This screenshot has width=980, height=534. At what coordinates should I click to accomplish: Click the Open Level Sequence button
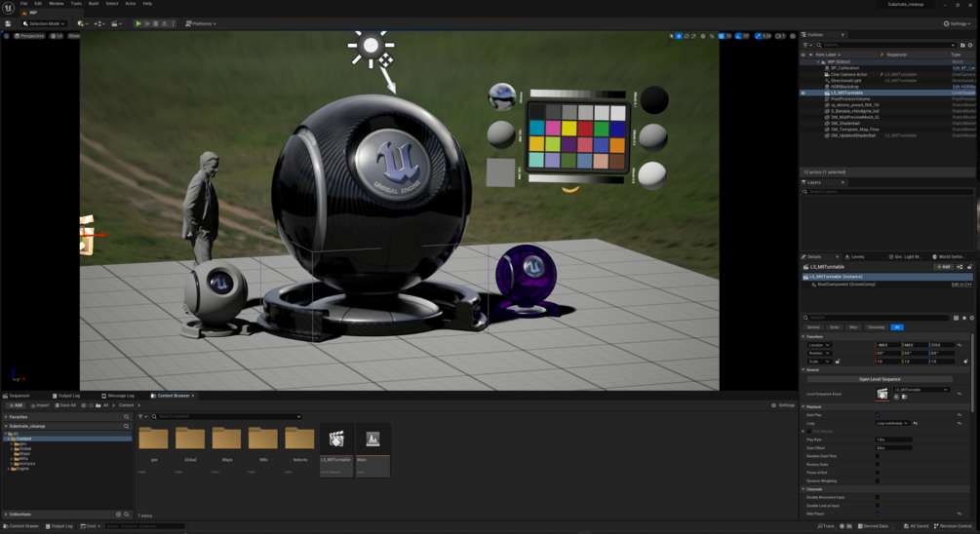[x=880, y=379]
